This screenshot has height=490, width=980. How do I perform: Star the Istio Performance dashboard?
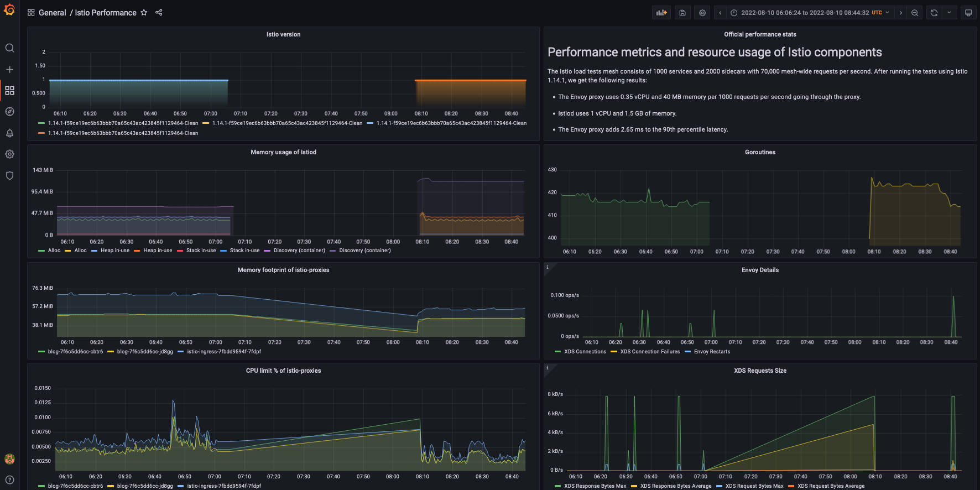pos(144,12)
